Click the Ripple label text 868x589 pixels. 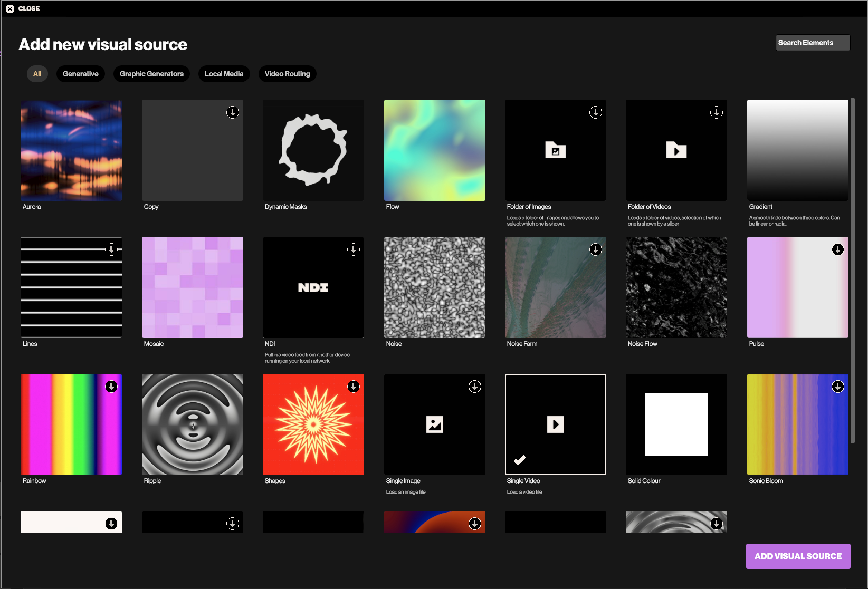click(x=152, y=481)
